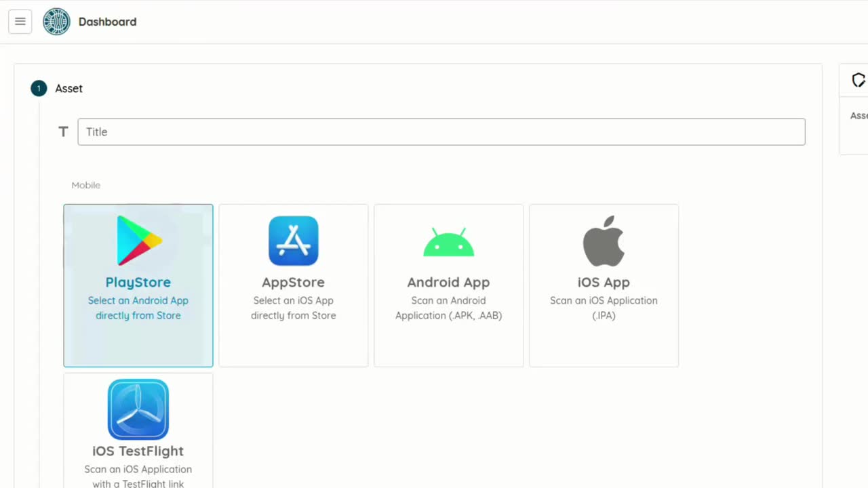Select the PlayStore card
The image size is (868, 488).
pyautogui.click(x=138, y=285)
